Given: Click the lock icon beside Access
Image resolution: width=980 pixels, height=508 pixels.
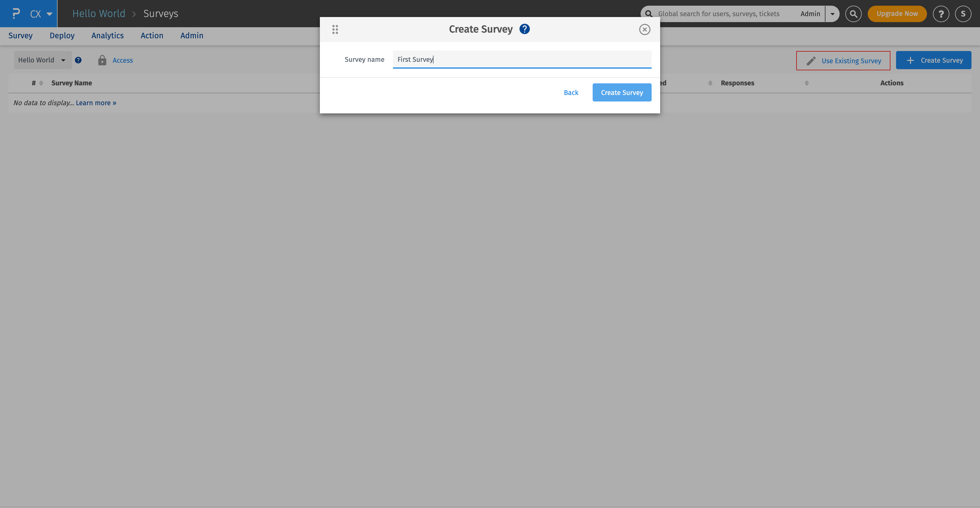Looking at the screenshot, I should click(102, 60).
